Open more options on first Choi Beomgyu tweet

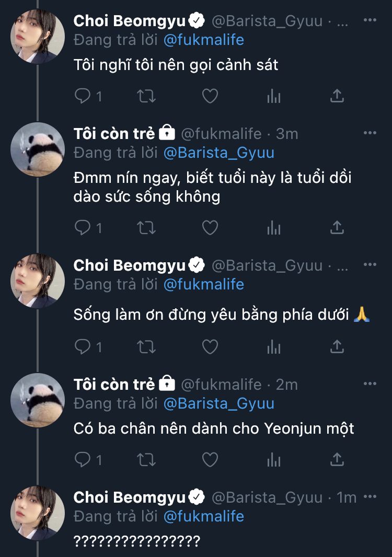(x=370, y=20)
